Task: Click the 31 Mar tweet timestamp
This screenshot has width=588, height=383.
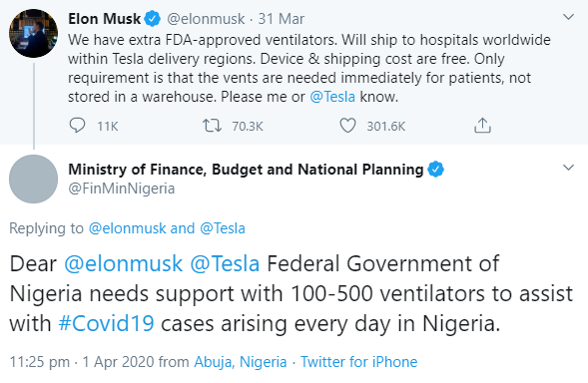Action: (282, 19)
